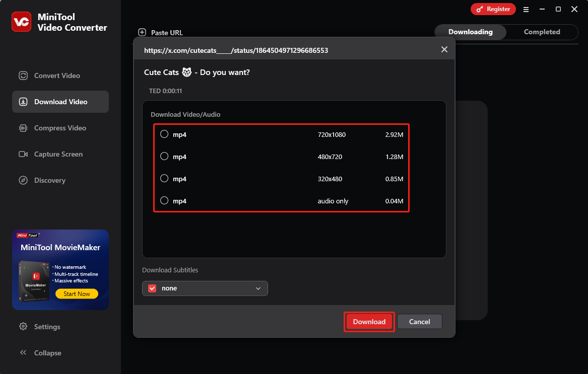This screenshot has height=374, width=588.
Task: Click the Download Video/Audio heading
Action: (x=185, y=115)
